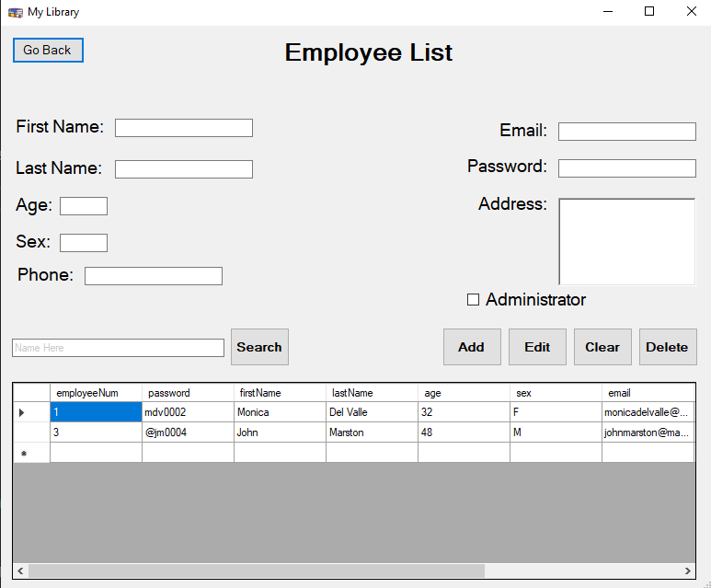Enable the Administrator checkbox
The image size is (711, 588).
(473, 300)
